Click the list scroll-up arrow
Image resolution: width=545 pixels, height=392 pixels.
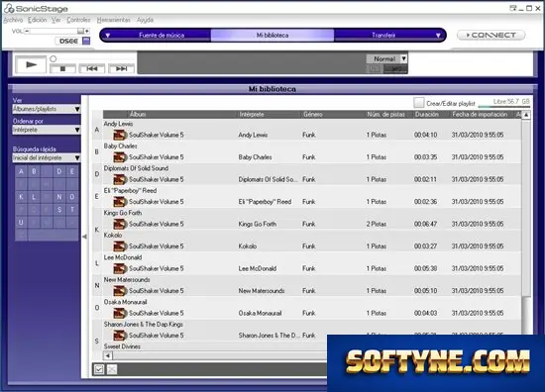pos(526,115)
